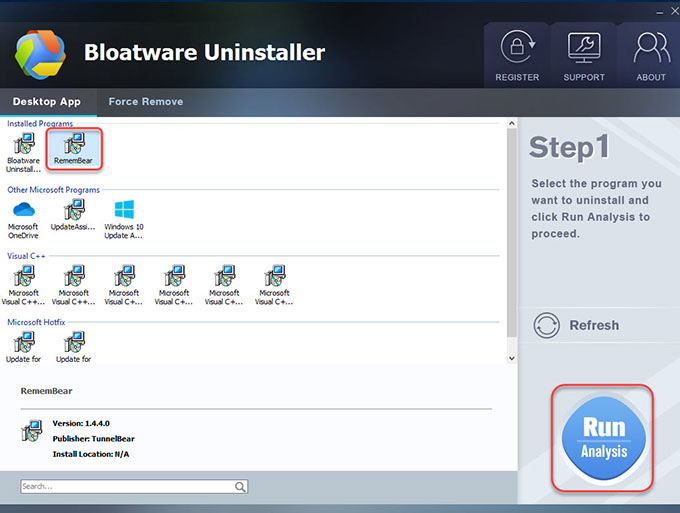Click the SUPPORT label
Image resolution: width=680 pixels, height=513 pixels.
pyautogui.click(x=584, y=77)
